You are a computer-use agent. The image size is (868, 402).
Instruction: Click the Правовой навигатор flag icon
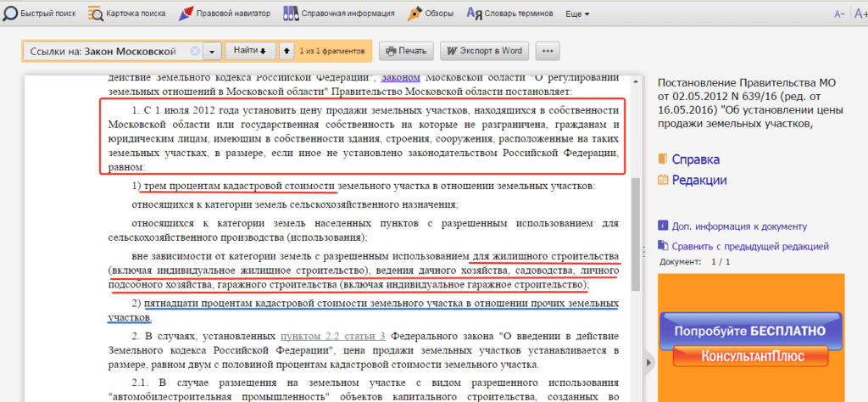(x=186, y=14)
